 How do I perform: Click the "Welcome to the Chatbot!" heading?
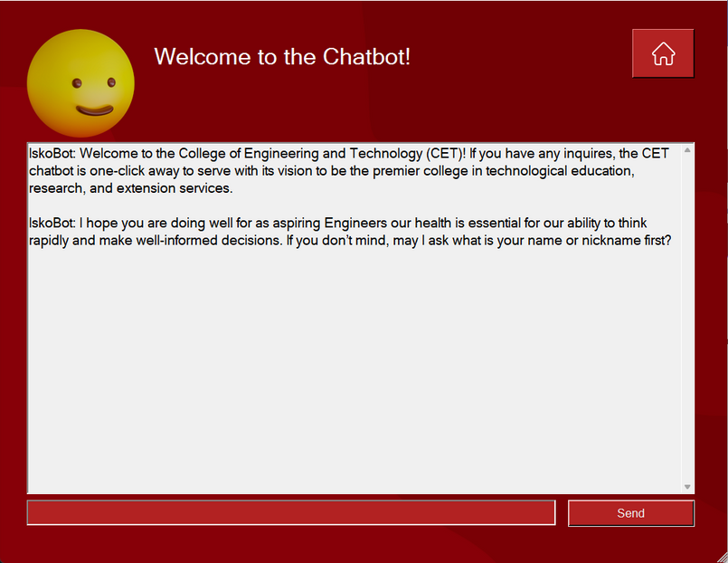point(282,56)
